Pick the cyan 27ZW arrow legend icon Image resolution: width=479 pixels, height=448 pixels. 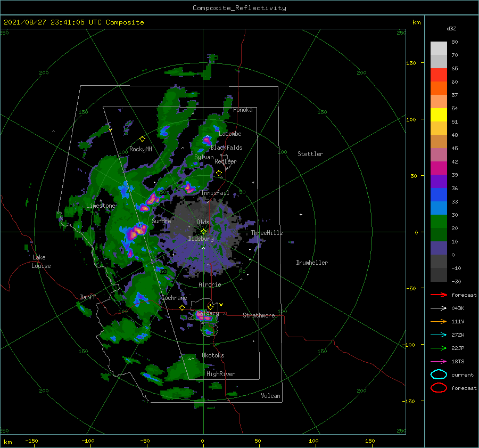[439, 335]
